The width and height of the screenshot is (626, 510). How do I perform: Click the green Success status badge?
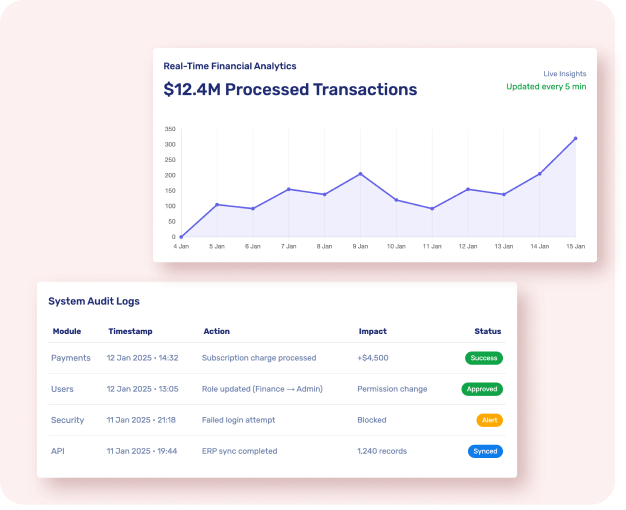[x=484, y=358]
